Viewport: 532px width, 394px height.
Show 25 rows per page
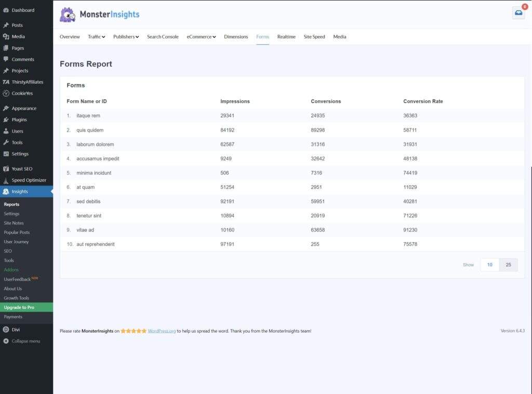click(508, 265)
